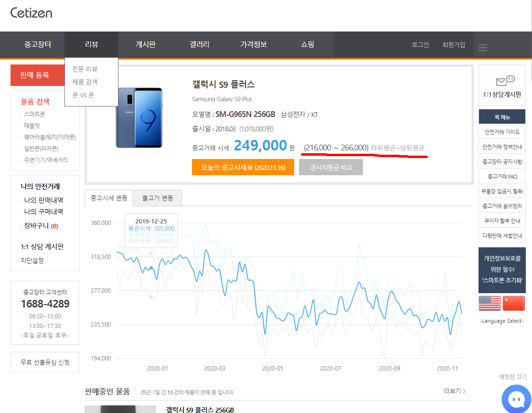This screenshot has width=532, height=413.
Task: Open 장바구니 (0)
Action: click(41, 226)
